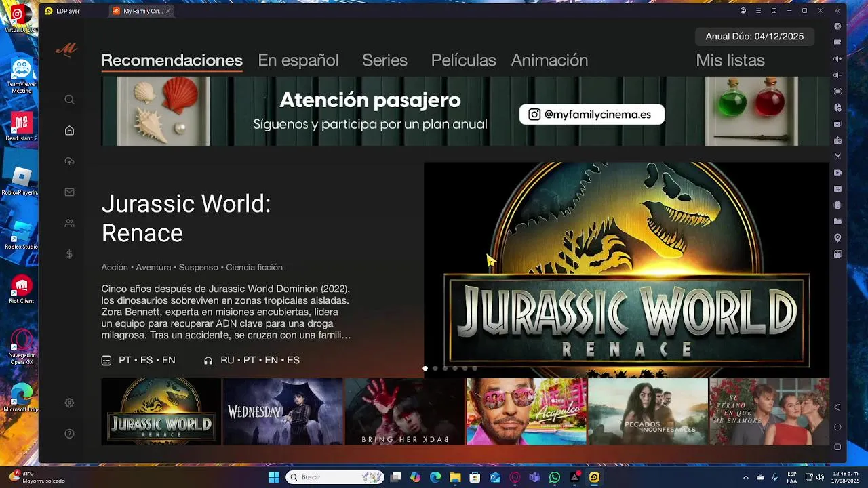Screen dimensions: 868x488
Task: Open the users group icon in sidebar
Action: coord(69,223)
